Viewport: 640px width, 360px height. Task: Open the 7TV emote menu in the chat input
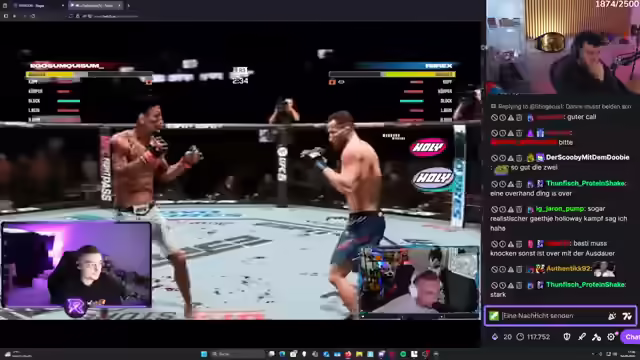[627, 316]
